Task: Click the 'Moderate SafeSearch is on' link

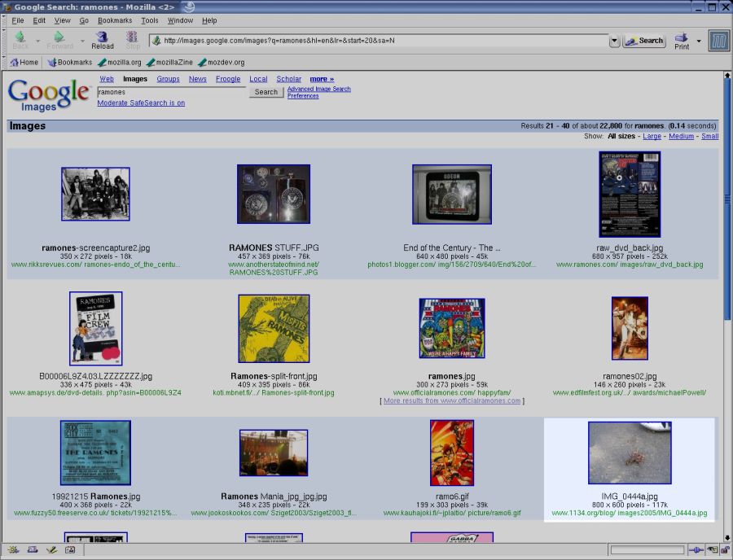Action: [x=141, y=103]
